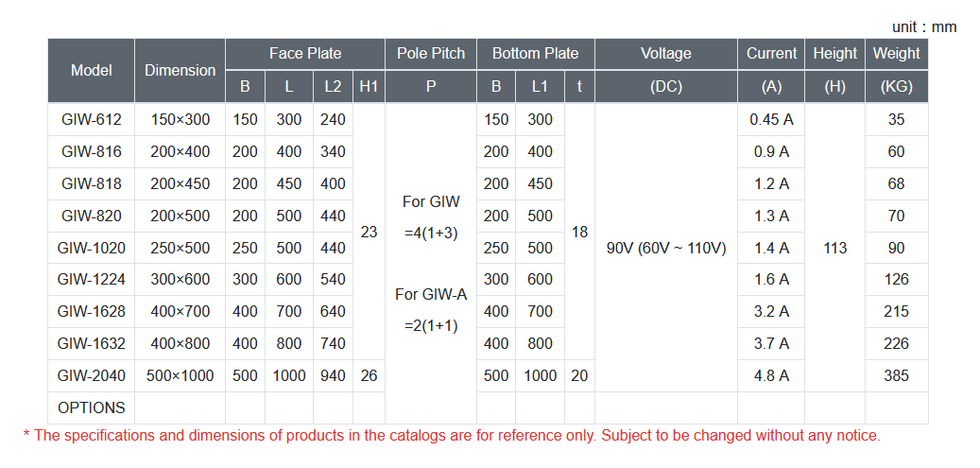Click the Bottom Plate header
The width and height of the screenshot is (980, 468).
point(536,54)
